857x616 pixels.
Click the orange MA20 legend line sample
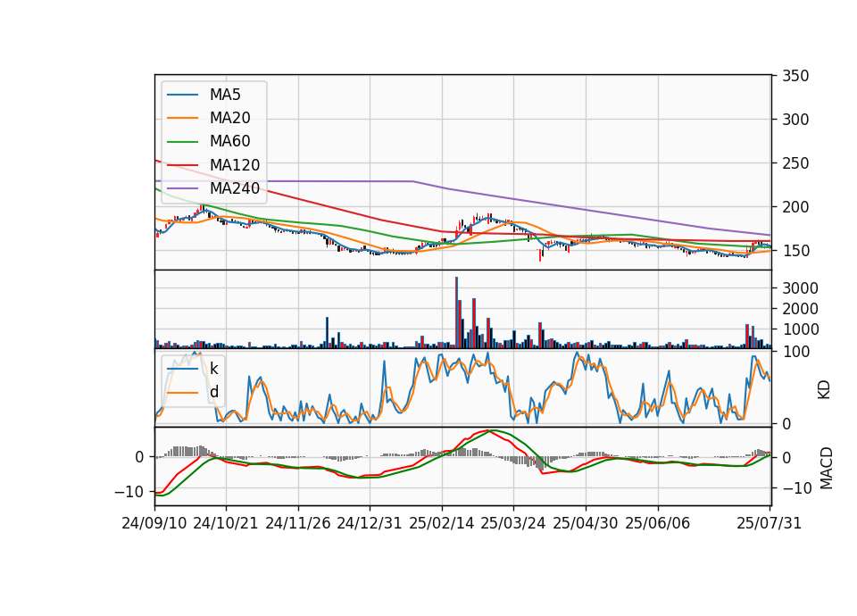coord(182,118)
